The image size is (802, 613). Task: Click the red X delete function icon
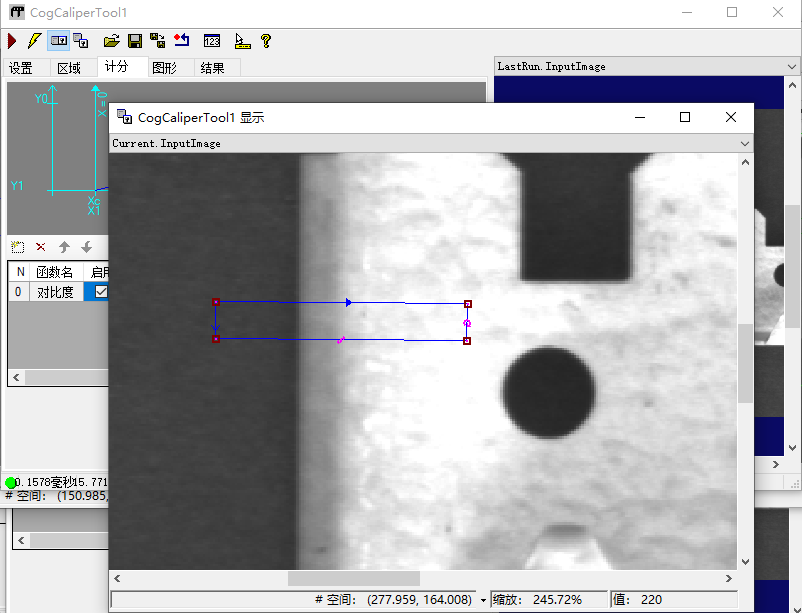[x=41, y=247]
